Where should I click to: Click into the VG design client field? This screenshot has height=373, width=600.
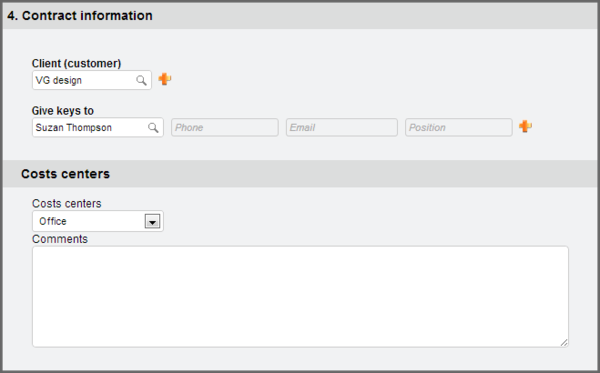[92, 80]
